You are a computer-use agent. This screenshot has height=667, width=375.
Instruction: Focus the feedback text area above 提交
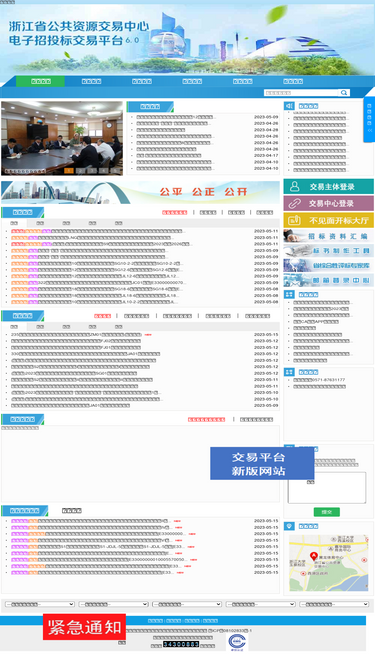click(x=327, y=487)
